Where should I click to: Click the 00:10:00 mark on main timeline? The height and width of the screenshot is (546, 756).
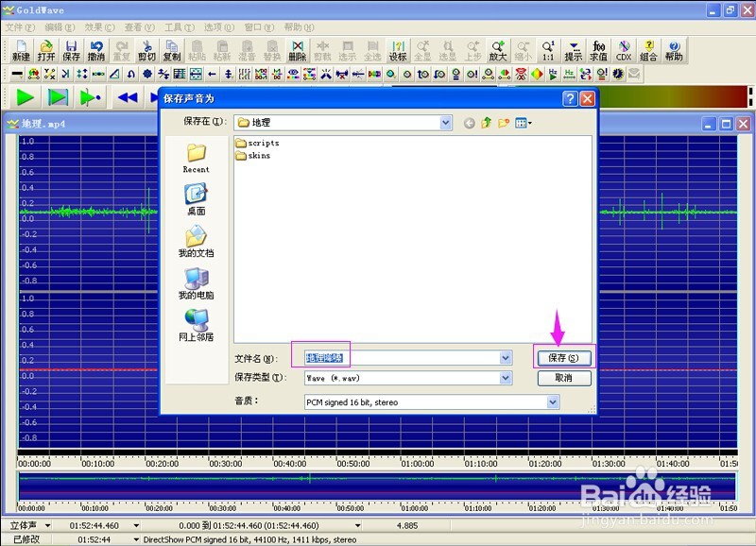[x=98, y=464]
